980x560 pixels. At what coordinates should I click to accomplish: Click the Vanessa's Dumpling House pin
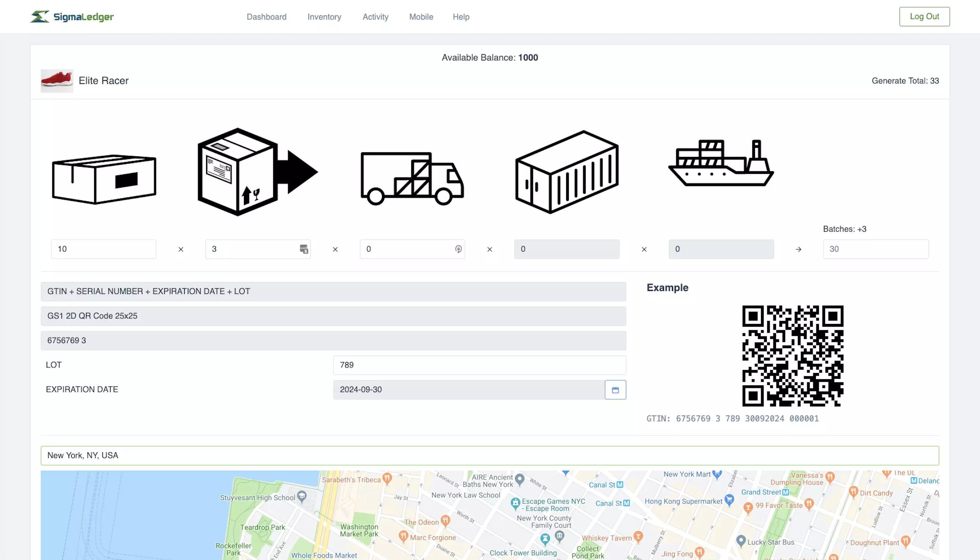tap(830, 477)
